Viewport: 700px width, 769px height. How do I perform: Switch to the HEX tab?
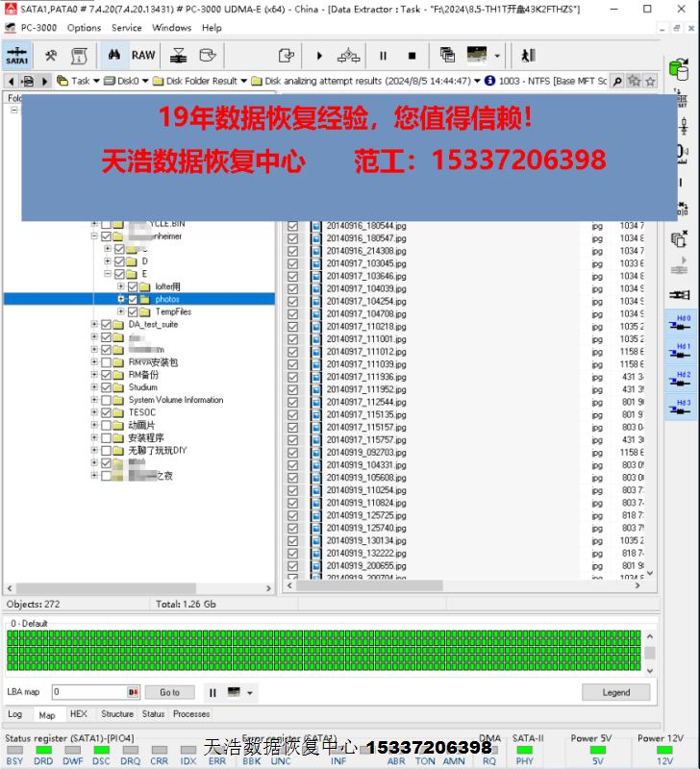[78, 714]
